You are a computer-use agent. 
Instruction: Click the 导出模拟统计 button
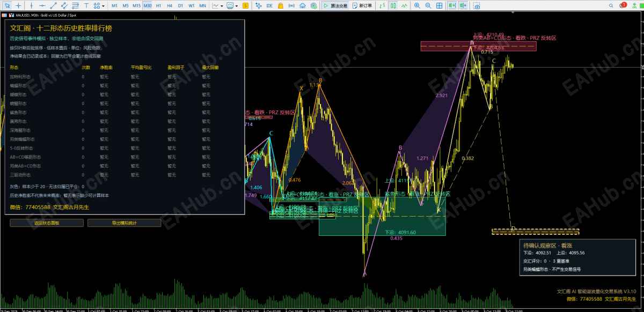coord(125,222)
